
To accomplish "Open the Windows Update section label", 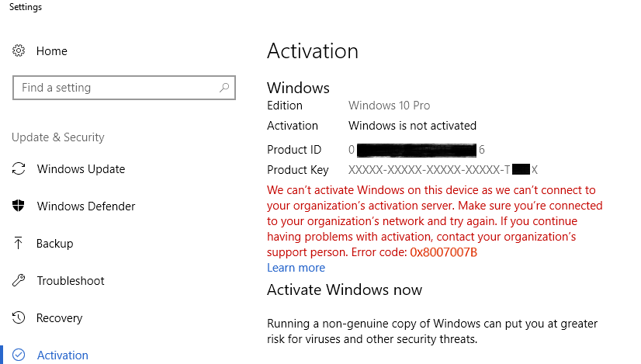I will (81, 169).
